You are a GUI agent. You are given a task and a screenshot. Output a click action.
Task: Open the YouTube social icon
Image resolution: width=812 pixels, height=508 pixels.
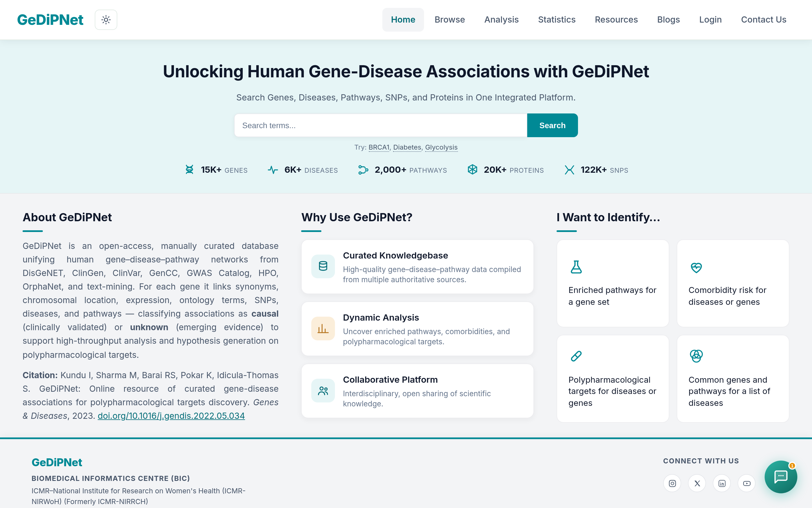[747, 483]
